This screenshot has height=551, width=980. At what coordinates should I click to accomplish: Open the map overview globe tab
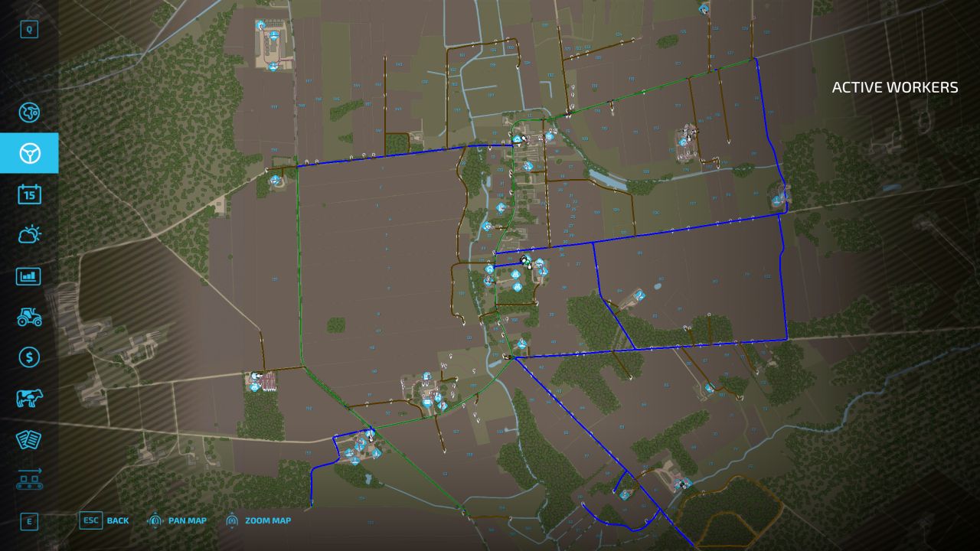pos(29,112)
